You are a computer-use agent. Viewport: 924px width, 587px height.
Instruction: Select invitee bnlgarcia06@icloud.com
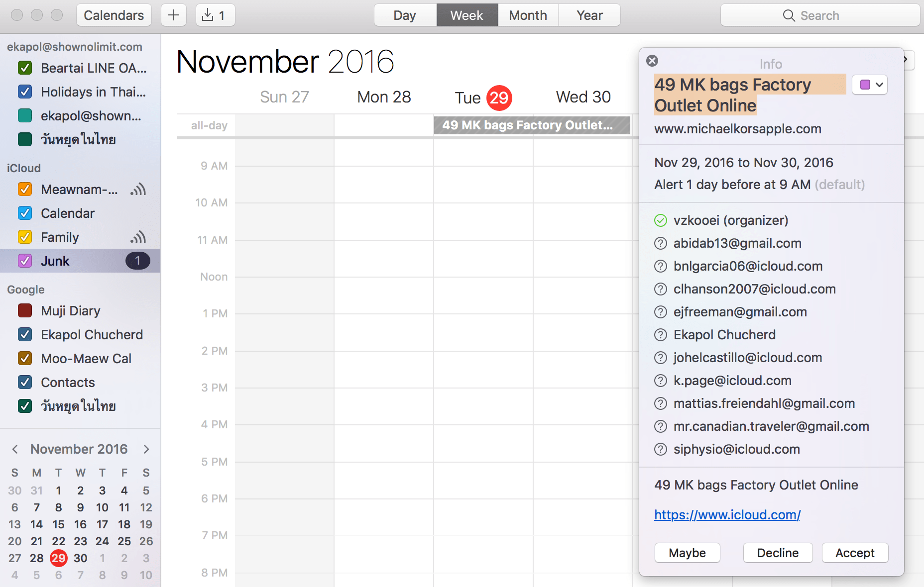click(748, 266)
